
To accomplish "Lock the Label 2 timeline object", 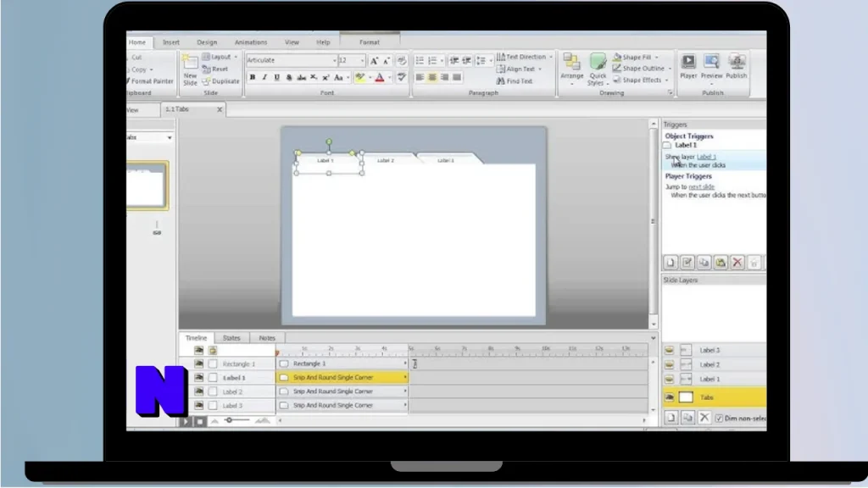I will [x=213, y=391].
